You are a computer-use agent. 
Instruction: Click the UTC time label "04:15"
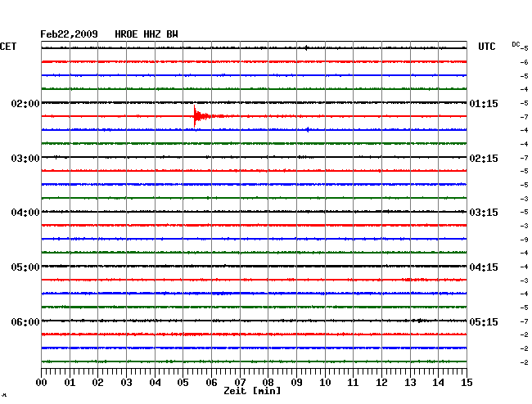[x=484, y=267]
